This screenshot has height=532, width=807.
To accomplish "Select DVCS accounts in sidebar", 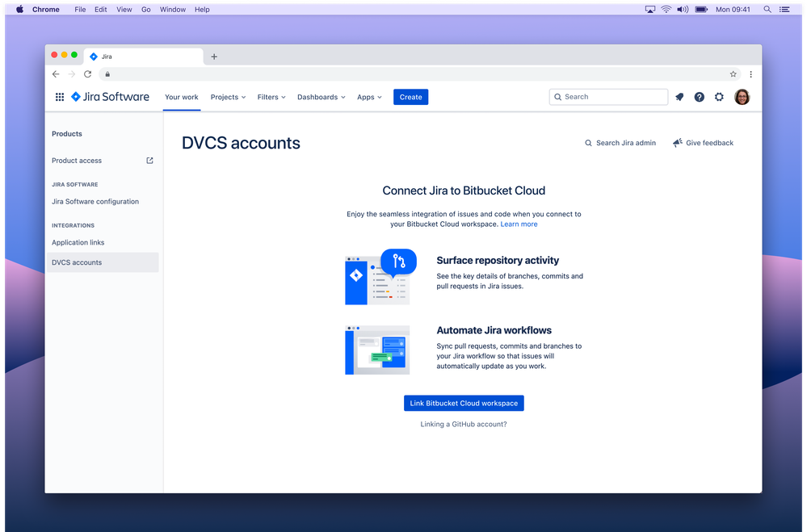I will click(x=103, y=262).
